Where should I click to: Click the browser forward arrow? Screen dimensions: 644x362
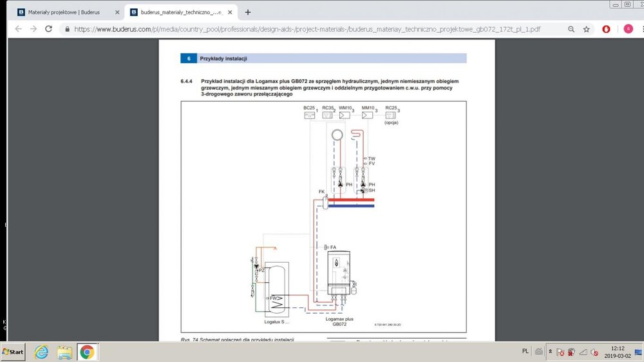[x=33, y=29]
